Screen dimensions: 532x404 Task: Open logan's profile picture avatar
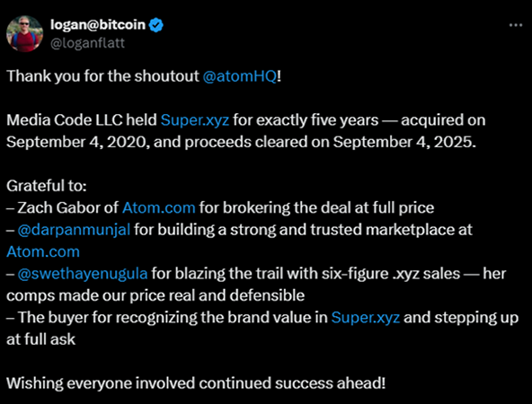25,33
